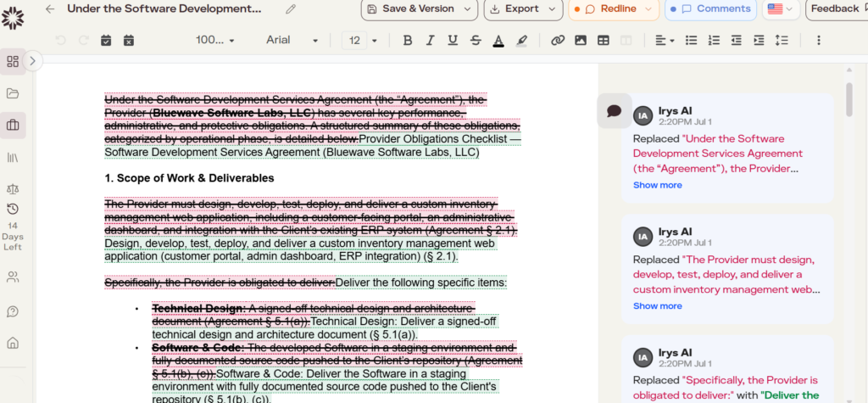Screen dimensions: 868x403
Task: Create a bulleted list
Action: tap(691, 41)
